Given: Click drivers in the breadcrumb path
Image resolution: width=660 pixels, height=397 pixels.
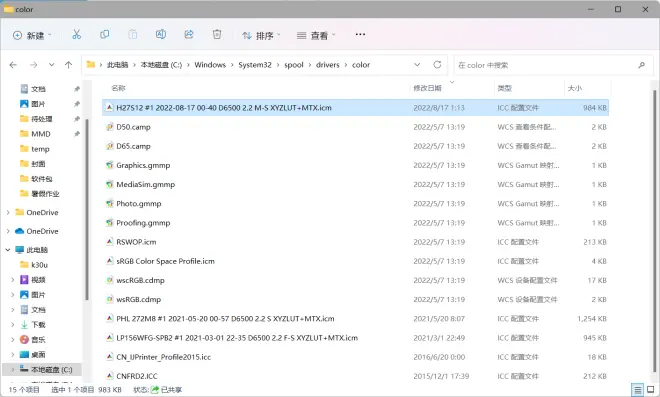Looking at the screenshot, I should click(327, 65).
